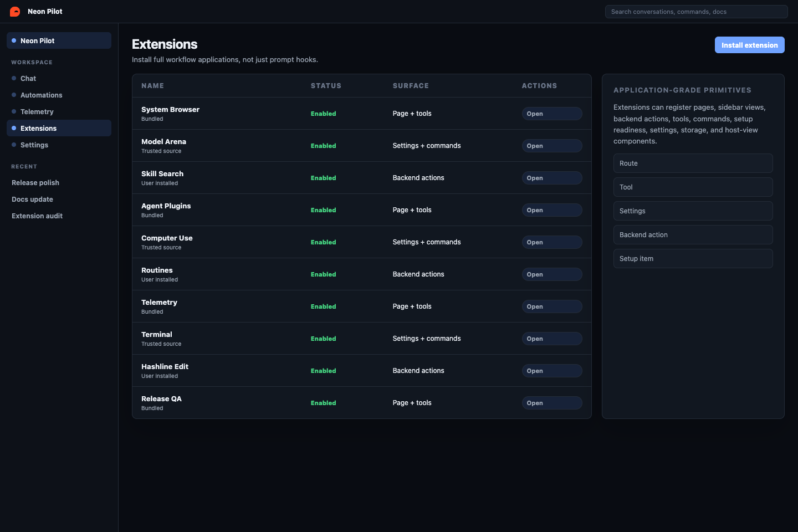
Task: Select the Setup item primitive
Action: click(693, 259)
